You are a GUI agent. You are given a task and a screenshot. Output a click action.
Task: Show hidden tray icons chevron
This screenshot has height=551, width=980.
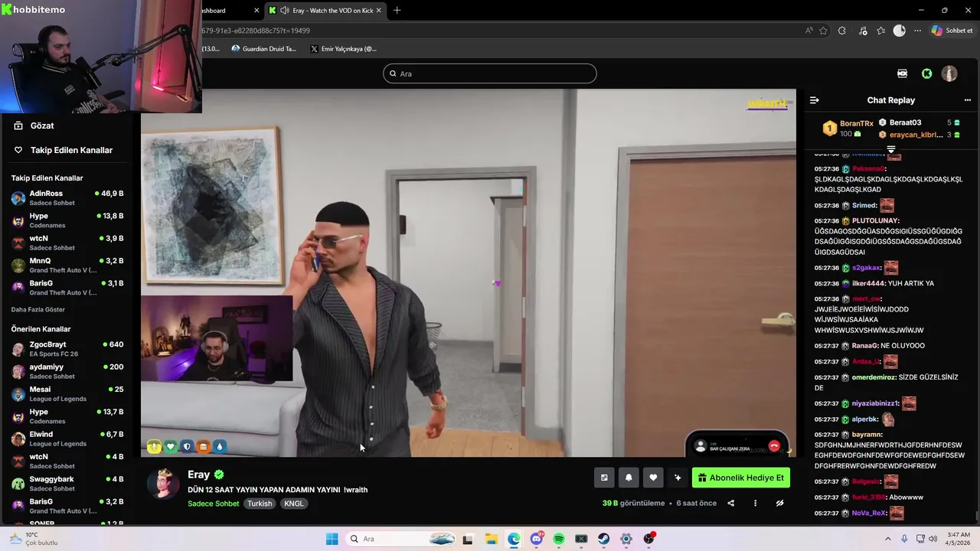888,539
